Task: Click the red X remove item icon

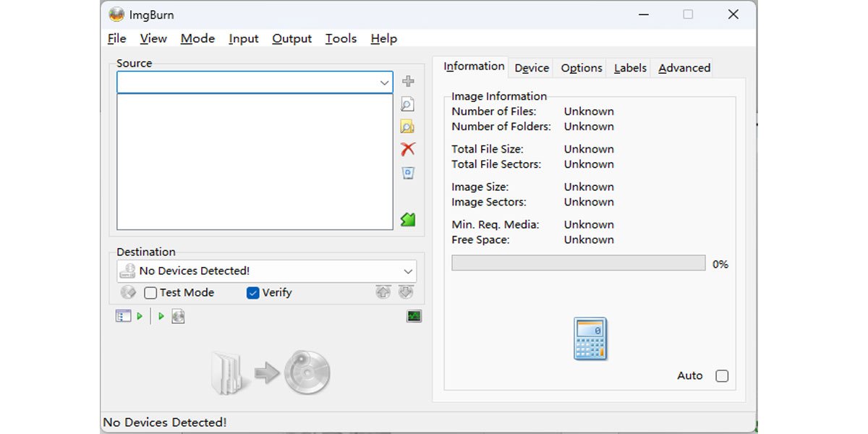Action: [408, 149]
